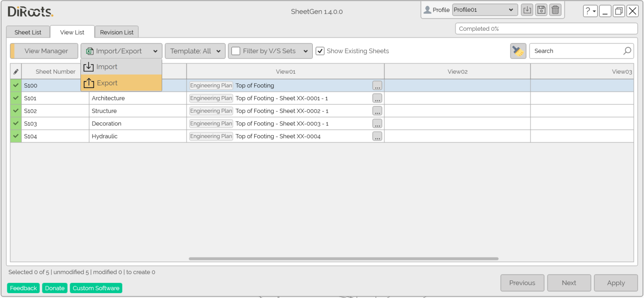Enable the Filter by V/S Sets checkbox
Image resolution: width=644 pixels, height=298 pixels.
click(x=236, y=51)
